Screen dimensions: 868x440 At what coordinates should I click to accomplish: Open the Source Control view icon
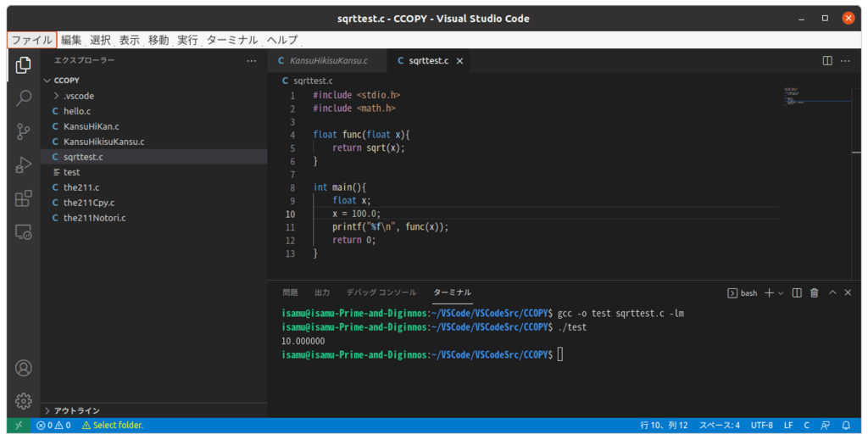(23, 131)
